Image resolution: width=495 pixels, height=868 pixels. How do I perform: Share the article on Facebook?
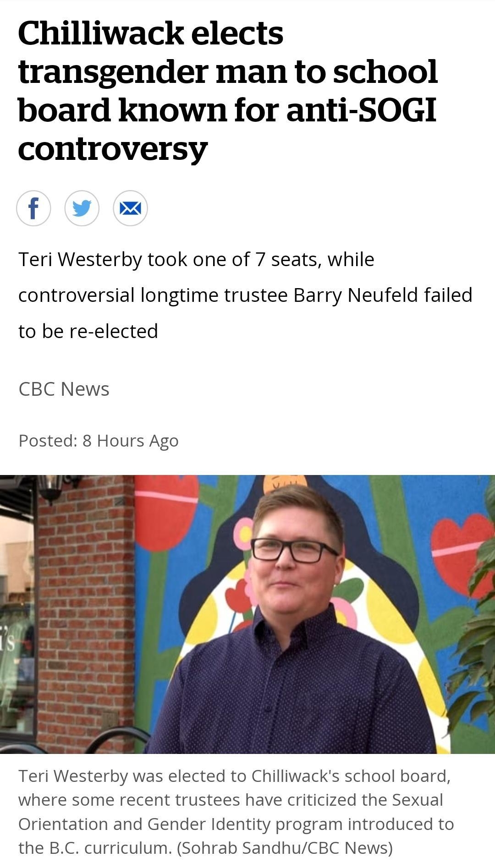(x=33, y=208)
